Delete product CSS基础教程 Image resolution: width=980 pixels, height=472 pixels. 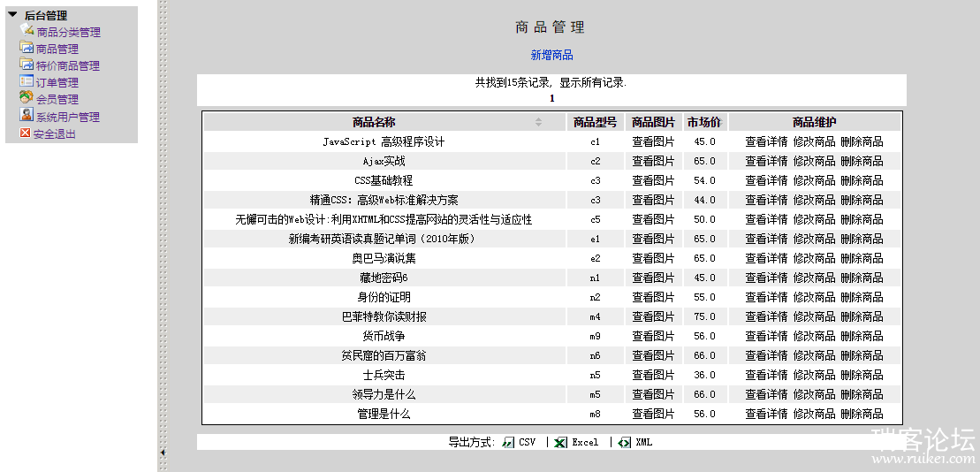tap(862, 180)
